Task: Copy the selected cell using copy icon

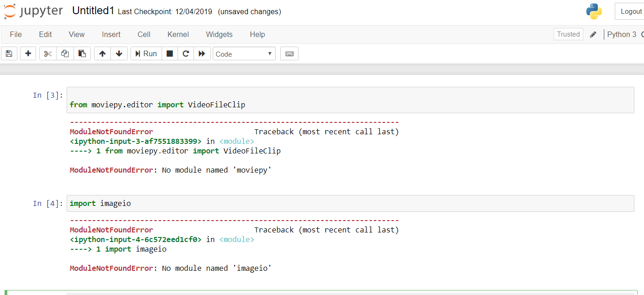Action: pos(64,53)
